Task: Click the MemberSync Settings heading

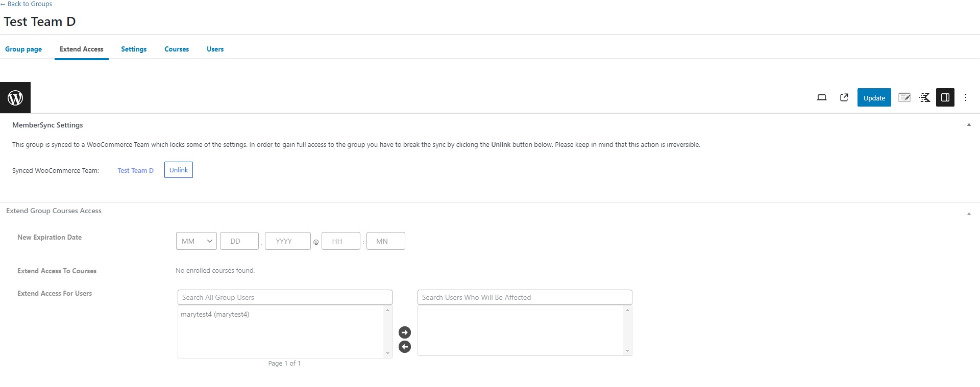Action: tap(47, 125)
